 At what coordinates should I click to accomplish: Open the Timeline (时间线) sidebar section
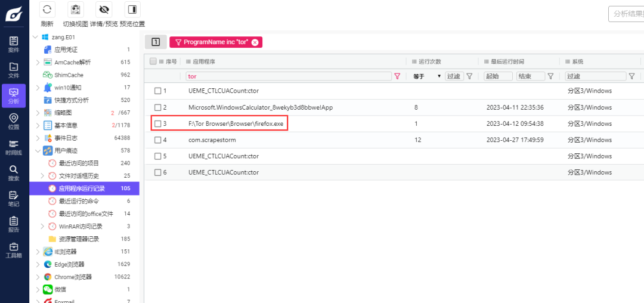click(14, 147)
